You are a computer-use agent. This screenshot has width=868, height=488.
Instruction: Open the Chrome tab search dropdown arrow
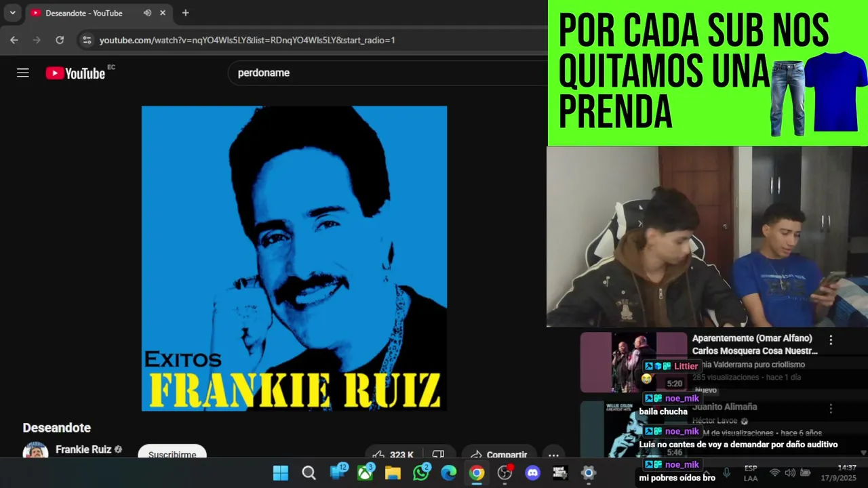pyautogui.click(x=12, y=13)
